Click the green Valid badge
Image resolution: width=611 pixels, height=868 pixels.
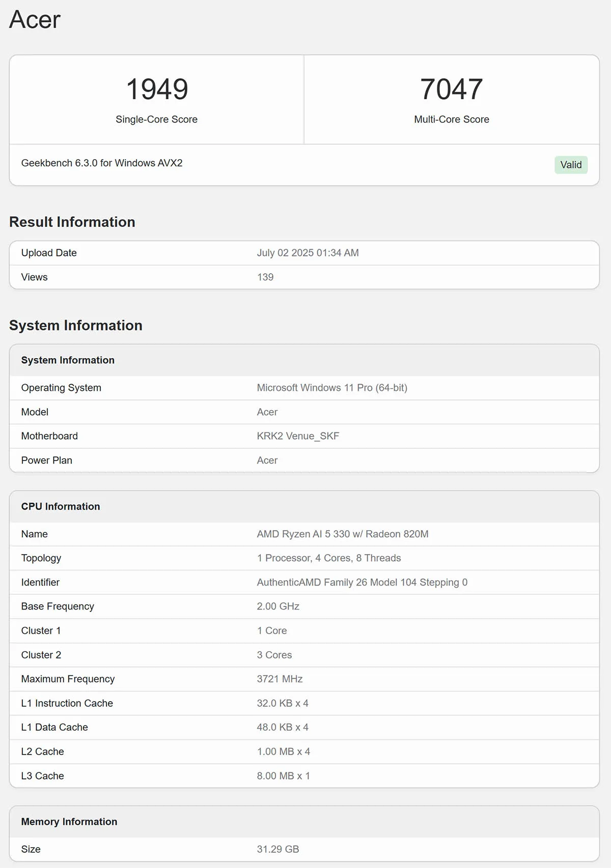tap(571, 165)
